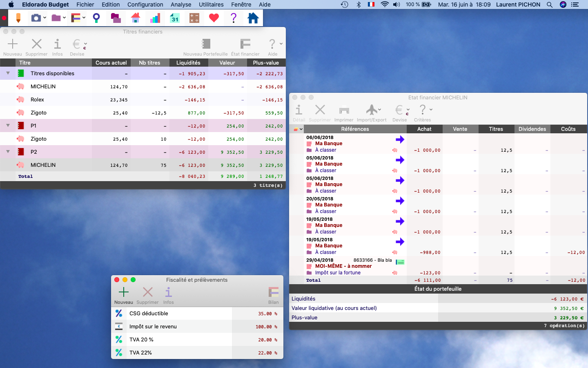Image resolution: width=588 pixels, height=368 pixels.
Task: Open the camera icon dropdown arrow
Action: (45, 18)
